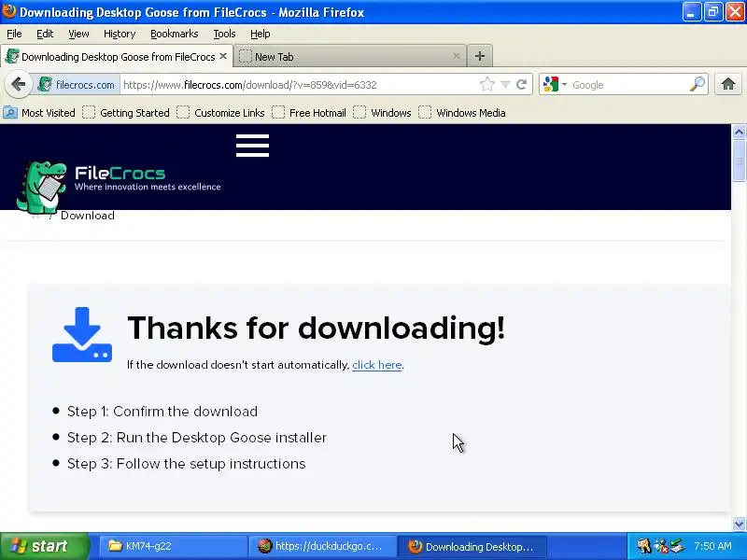Close the New Tab tab
Image resolution: width=747 pixels, height=560 pixels.
point(457,56)
